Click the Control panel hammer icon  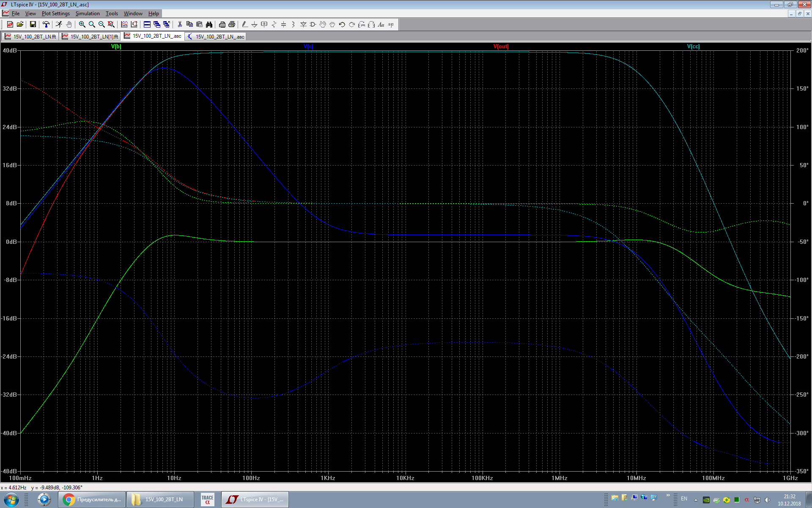[46, 25]
